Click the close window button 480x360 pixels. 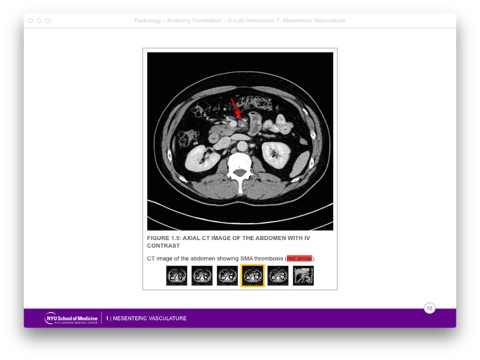[31, 21]
